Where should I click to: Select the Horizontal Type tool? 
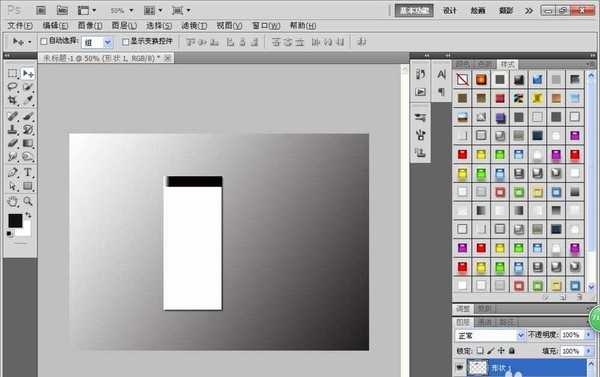tap(28, 172)
